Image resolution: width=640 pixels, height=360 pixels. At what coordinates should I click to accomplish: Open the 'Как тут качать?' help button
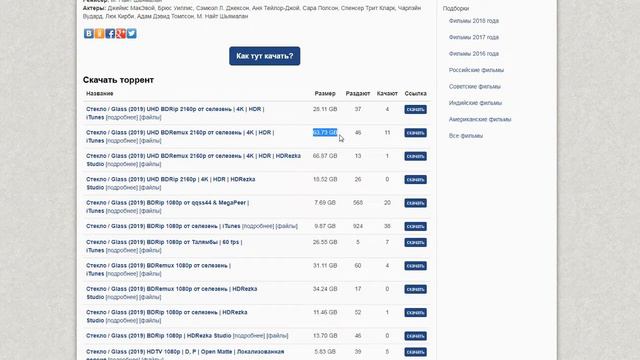pyautogui.click(x=264, y=56)
